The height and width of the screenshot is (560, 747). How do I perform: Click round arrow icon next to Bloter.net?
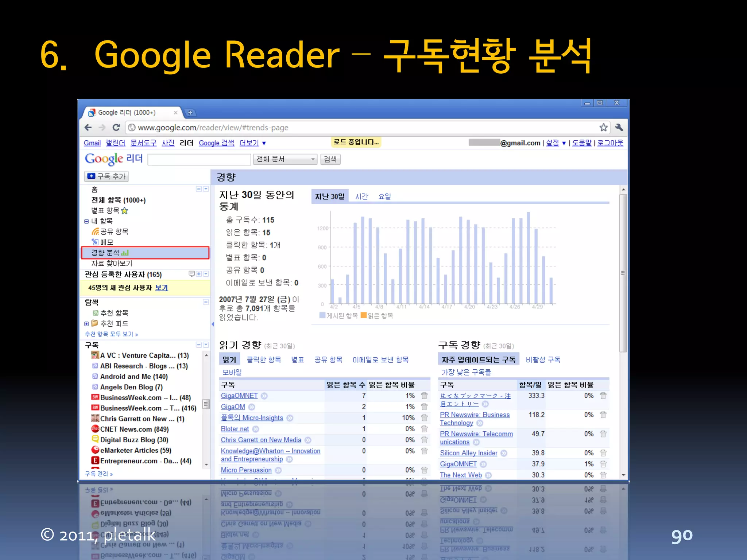coord(256,429)
